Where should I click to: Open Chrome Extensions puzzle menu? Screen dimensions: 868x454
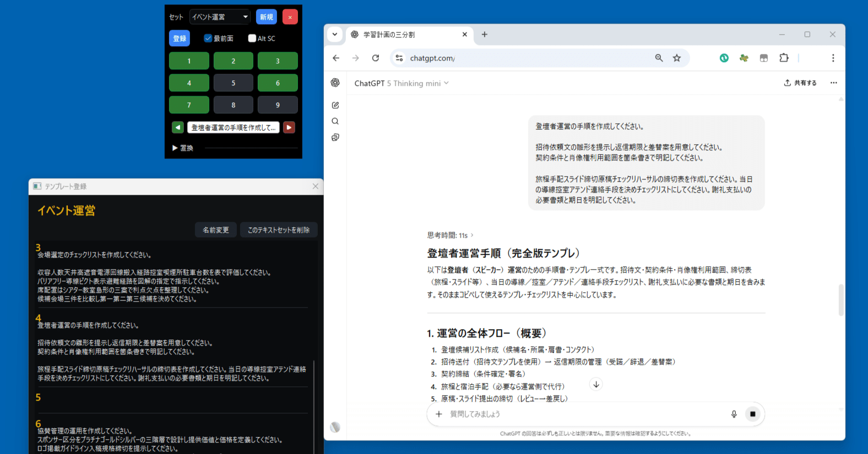click(x=784, y=58)
